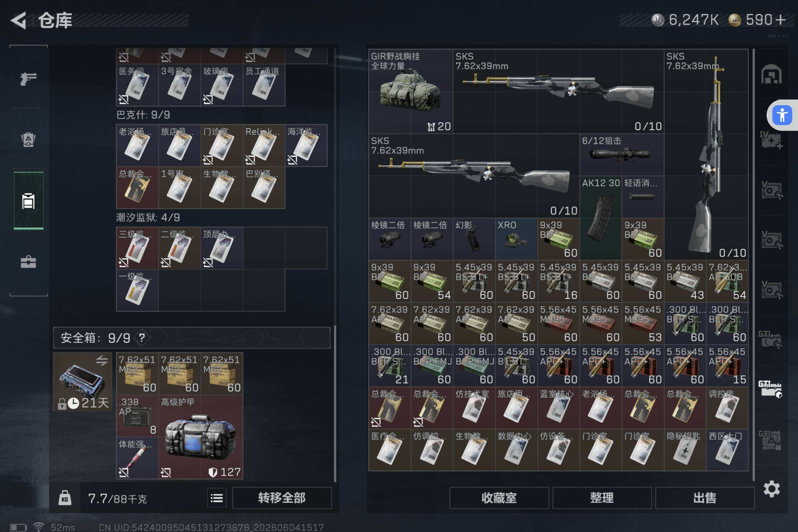Click the silver coin currency icon
The height and width of the screenshot is (532, 798).
coord(658,20)
